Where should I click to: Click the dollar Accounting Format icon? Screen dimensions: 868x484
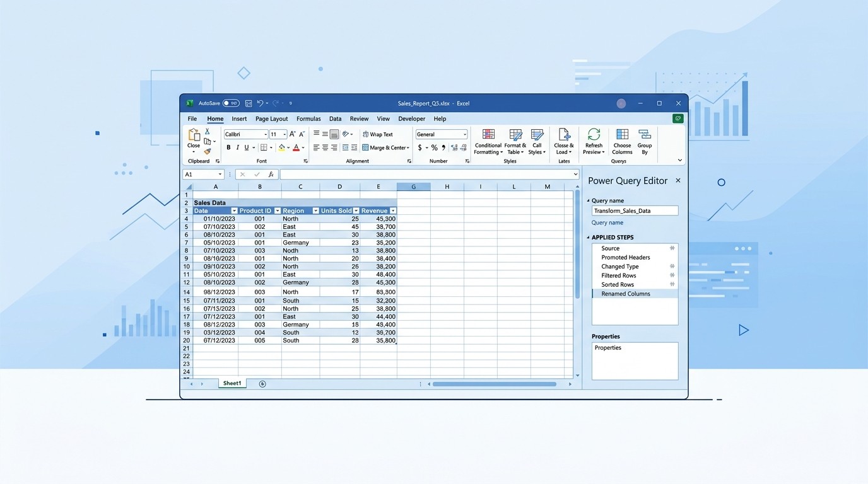[x=420, y=147]
